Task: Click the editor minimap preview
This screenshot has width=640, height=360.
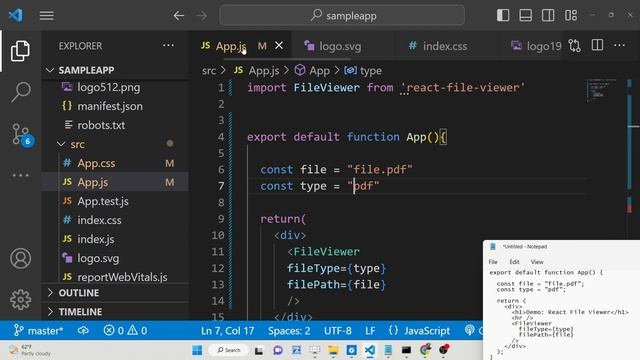Action: click(x=602, y=90)
